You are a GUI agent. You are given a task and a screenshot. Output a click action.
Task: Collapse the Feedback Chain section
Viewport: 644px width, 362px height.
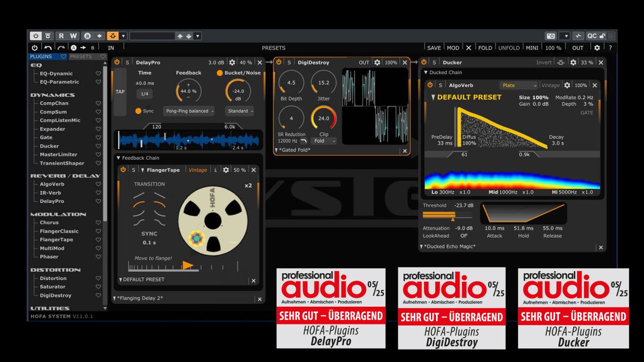point(119,158)
